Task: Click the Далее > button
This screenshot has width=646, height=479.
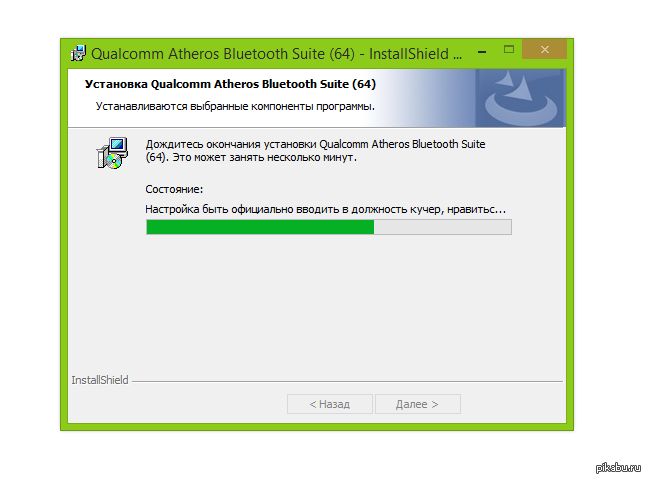Action: (418, 404)
